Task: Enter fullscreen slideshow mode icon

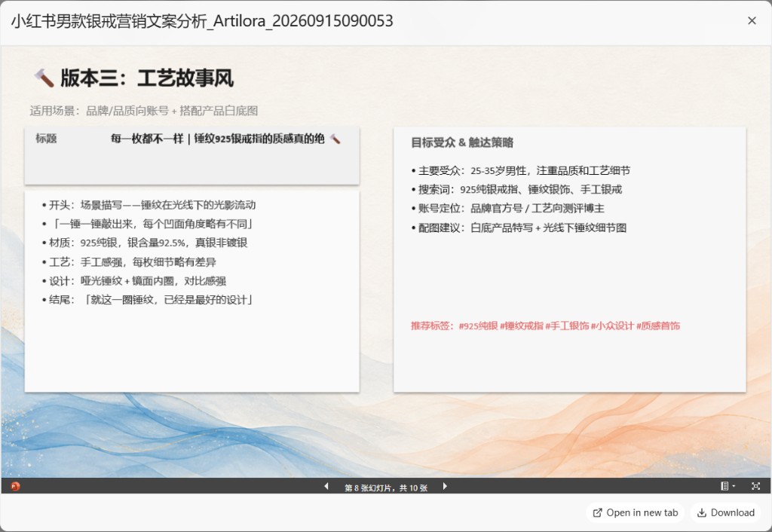Action: 755,486
